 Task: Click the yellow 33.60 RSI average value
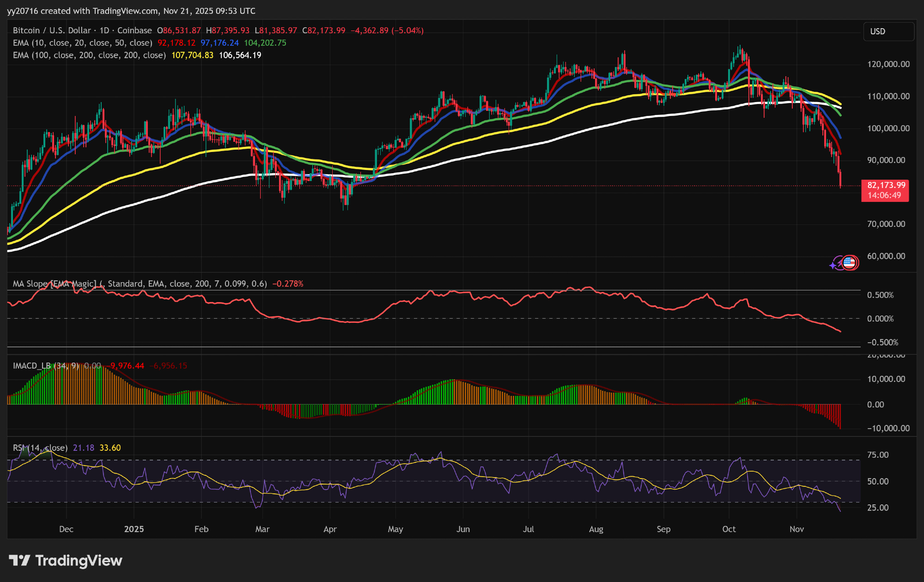110,448
